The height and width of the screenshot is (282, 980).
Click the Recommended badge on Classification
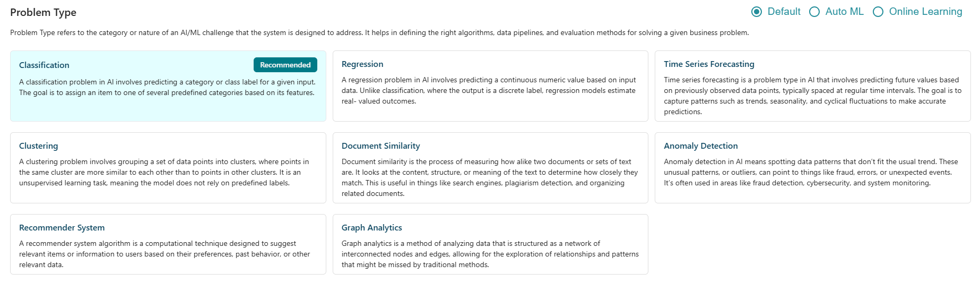click(x=285, y=65)
